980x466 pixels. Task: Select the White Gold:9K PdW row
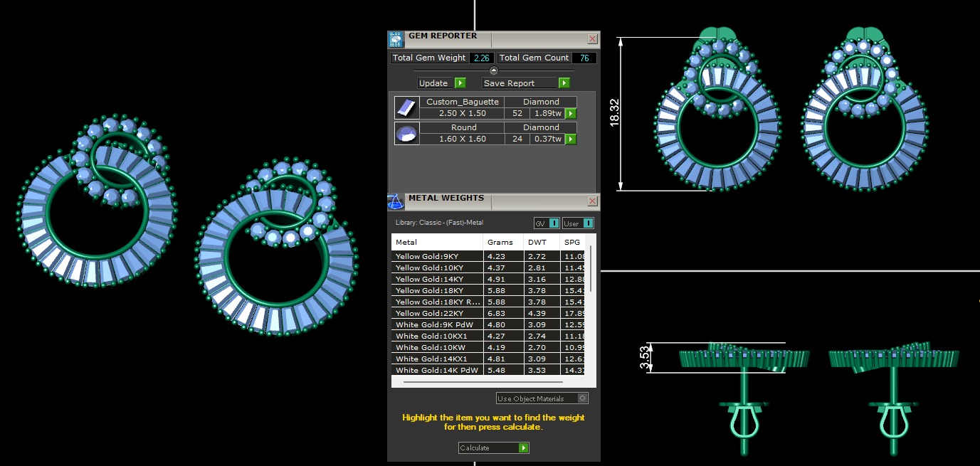click(x=490, y=324)
